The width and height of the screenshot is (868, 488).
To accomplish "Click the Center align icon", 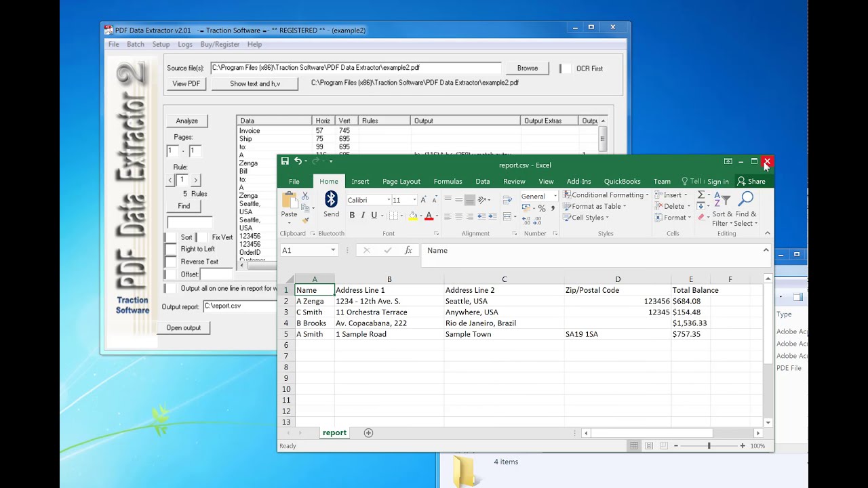I will (x=458, y=216).
